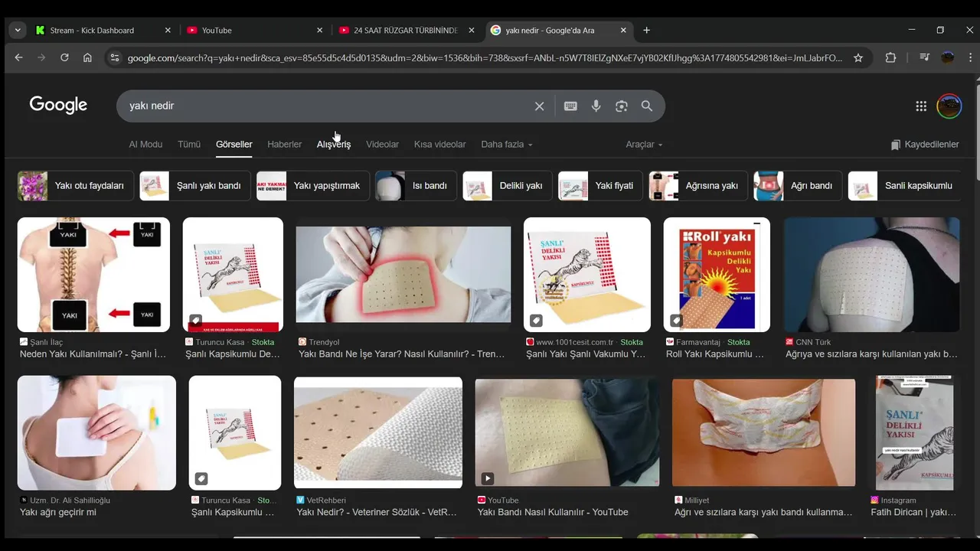
Task: Select the Yaki fiyati chip
Action: (601, 186)
